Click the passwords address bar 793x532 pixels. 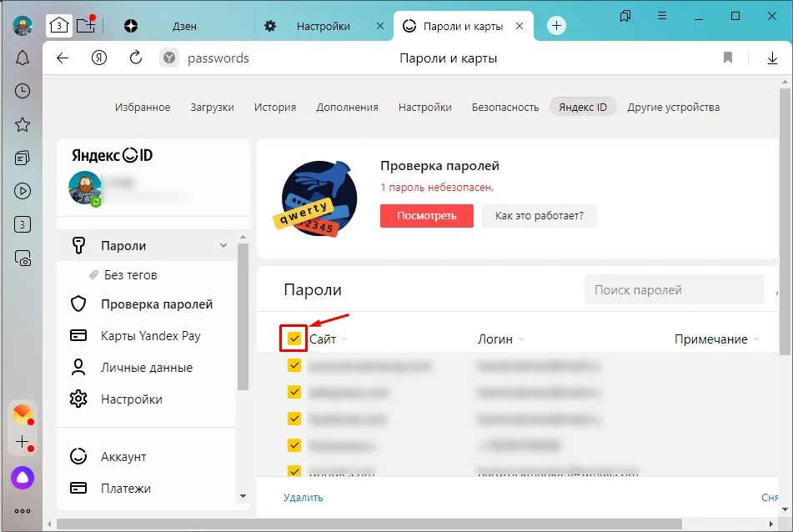[218, 58]
